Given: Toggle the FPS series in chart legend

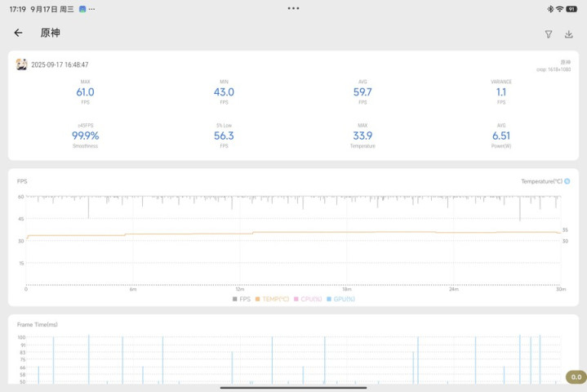Looking at the screenshot, I should click(x=241, y=299).
